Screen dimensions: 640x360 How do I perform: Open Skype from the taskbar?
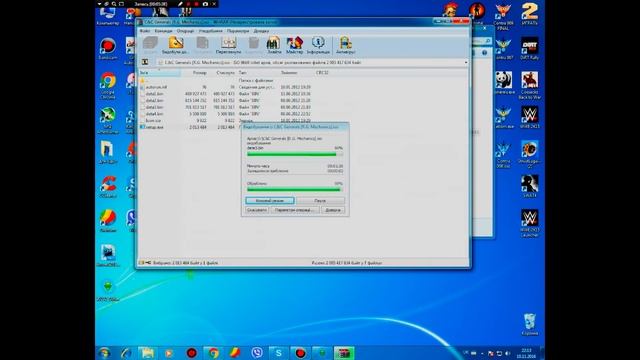pyautogui.click(x=278, y=353)
